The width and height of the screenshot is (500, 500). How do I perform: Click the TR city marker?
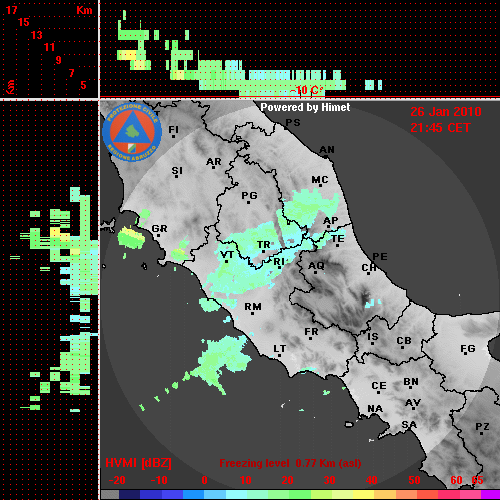264,251
